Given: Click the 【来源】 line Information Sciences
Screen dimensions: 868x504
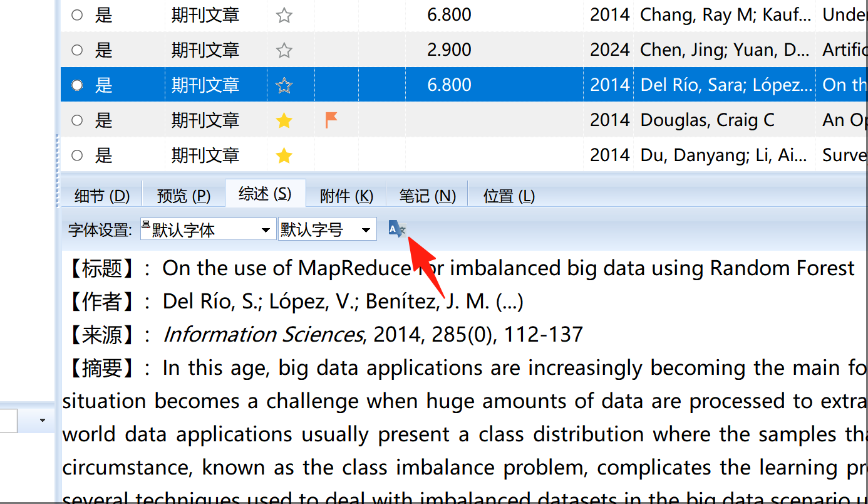Looking at the screenshot, I should (323, 335).
